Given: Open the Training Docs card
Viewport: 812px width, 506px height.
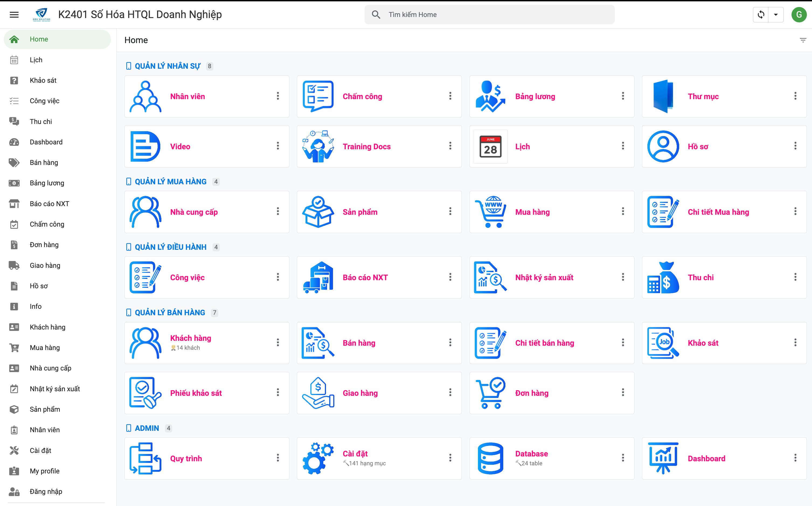Looking at the screenshot, I should coord(367,146).
